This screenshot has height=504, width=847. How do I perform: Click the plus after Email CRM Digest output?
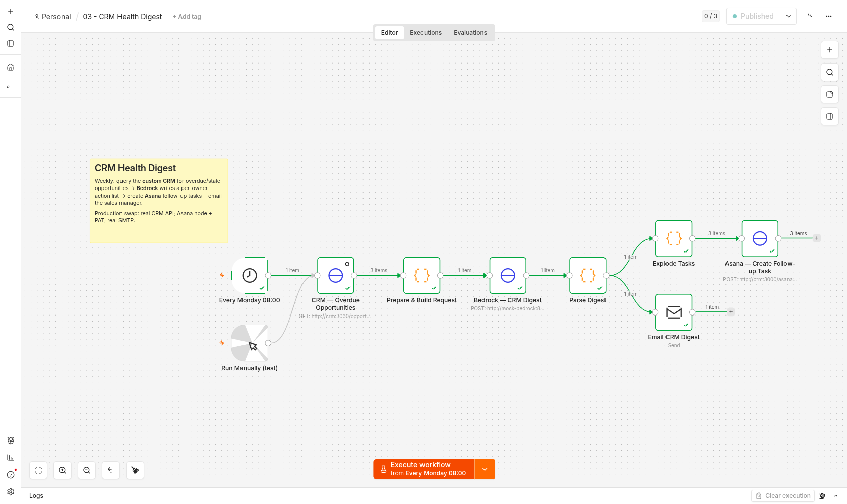click(x=731, y=312)
